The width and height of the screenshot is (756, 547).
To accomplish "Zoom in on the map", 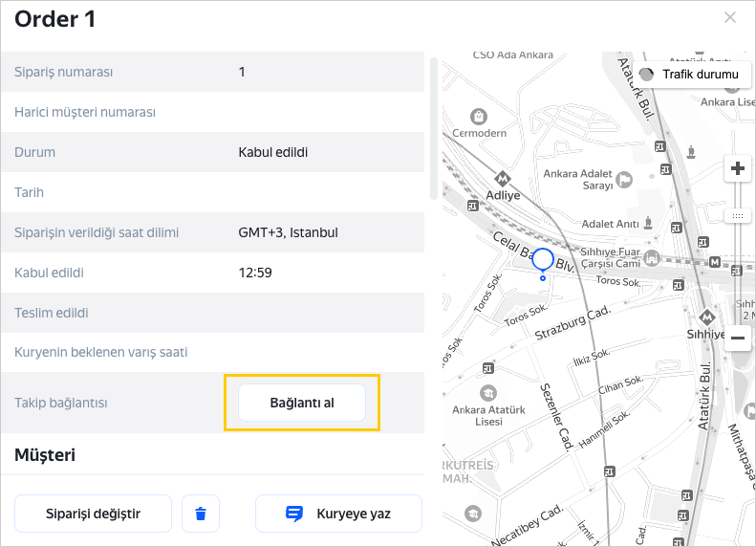I will (x=737, y=169).
